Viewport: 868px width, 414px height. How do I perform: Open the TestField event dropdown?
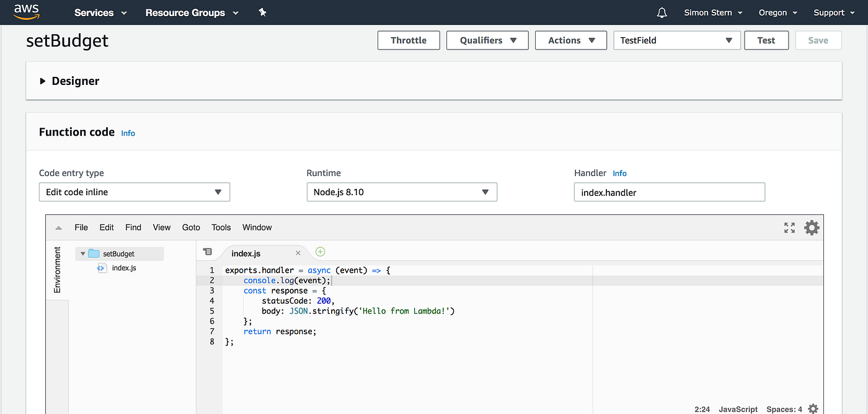click(x=677, y=40)
